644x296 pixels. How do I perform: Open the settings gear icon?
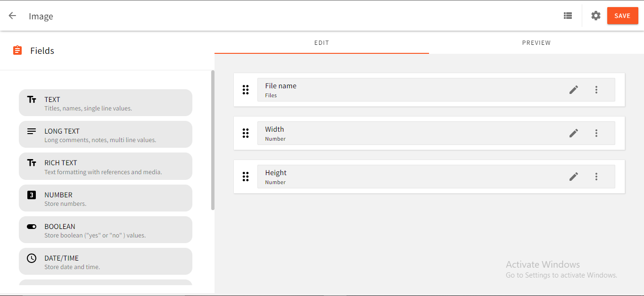tap(596, 16)
